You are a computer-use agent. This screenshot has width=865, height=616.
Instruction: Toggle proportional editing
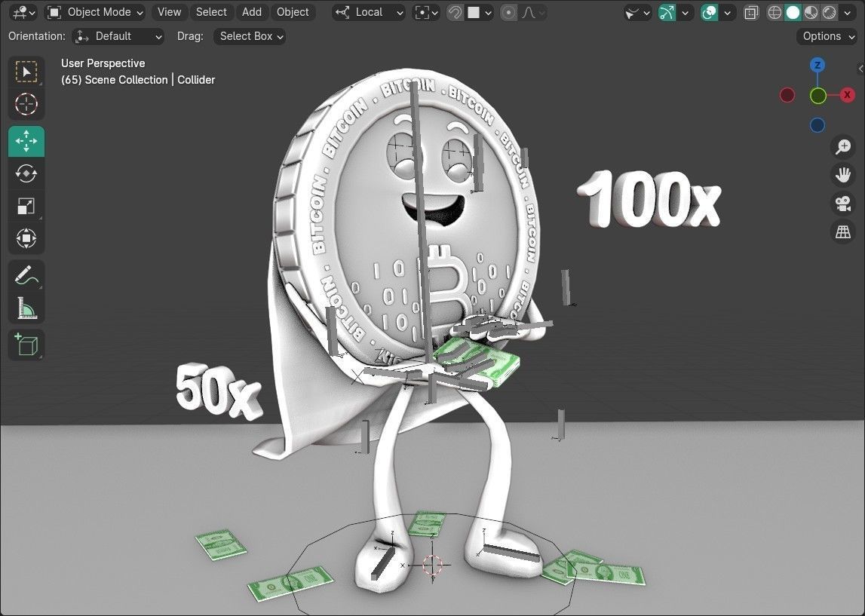click(508, 12)
